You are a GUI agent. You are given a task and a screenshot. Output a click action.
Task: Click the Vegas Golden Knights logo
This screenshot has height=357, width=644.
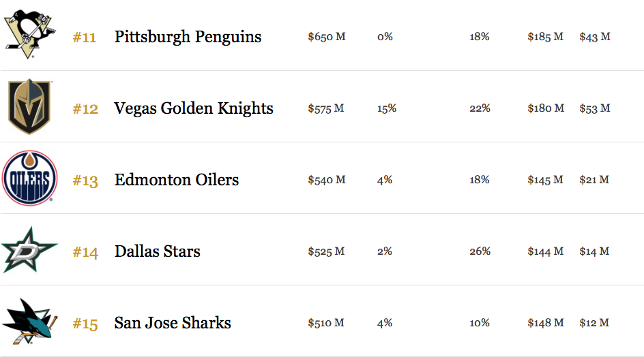pos(29,107)
